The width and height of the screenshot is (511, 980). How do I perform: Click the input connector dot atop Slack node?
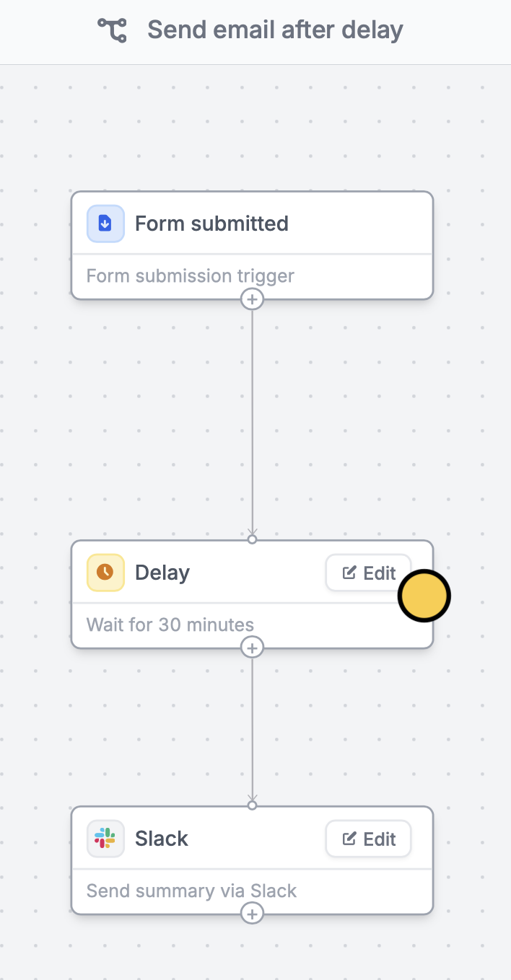pyautogui.click(x=252, y=805)
